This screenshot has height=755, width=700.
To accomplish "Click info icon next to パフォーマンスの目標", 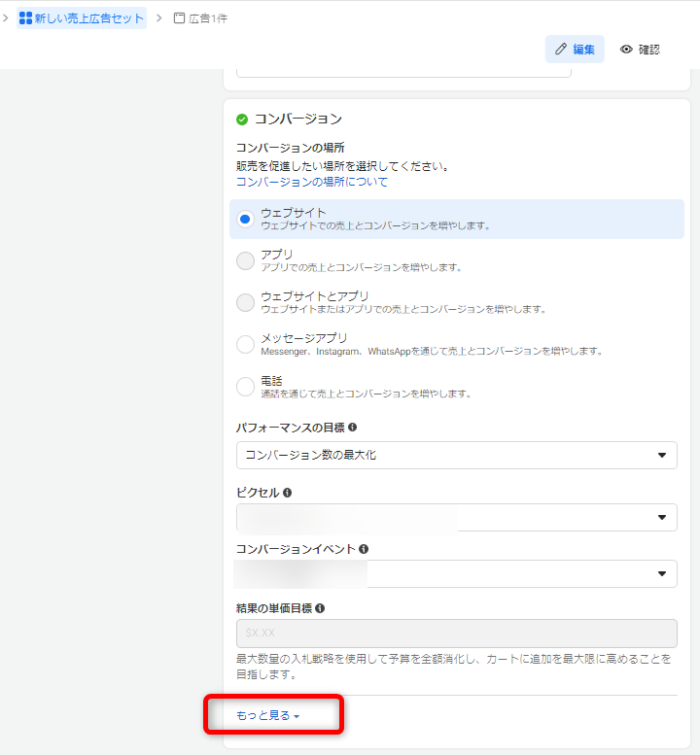I will click(352, 428).
